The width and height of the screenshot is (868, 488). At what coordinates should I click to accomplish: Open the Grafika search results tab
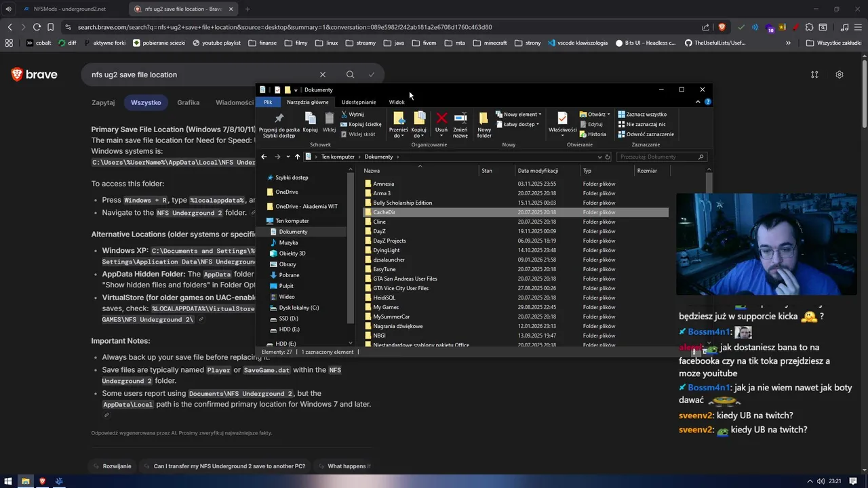click(x=189, y=102)
